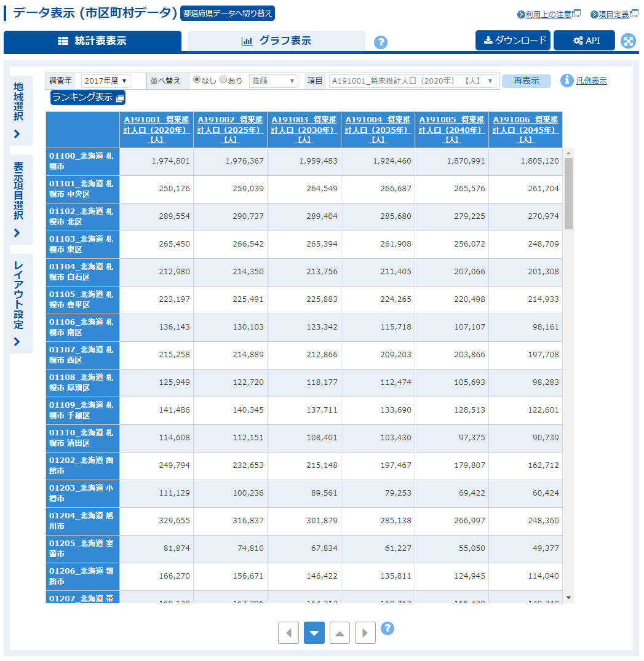Click the table vertical scrollbar thumb

point(568,193)
